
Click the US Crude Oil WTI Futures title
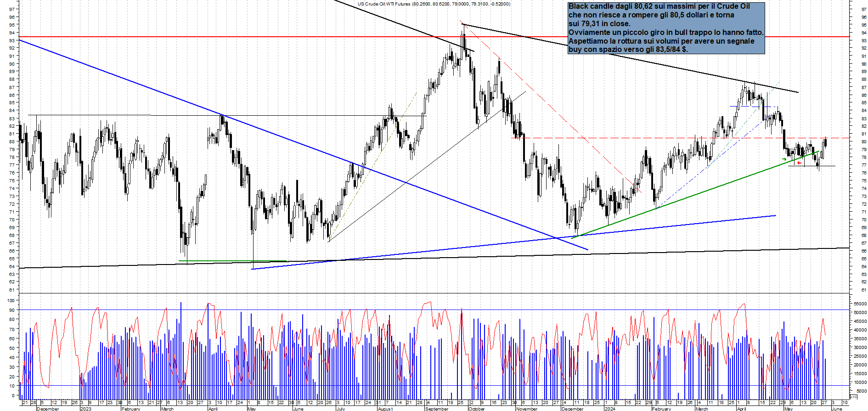[x=434, y=4]
